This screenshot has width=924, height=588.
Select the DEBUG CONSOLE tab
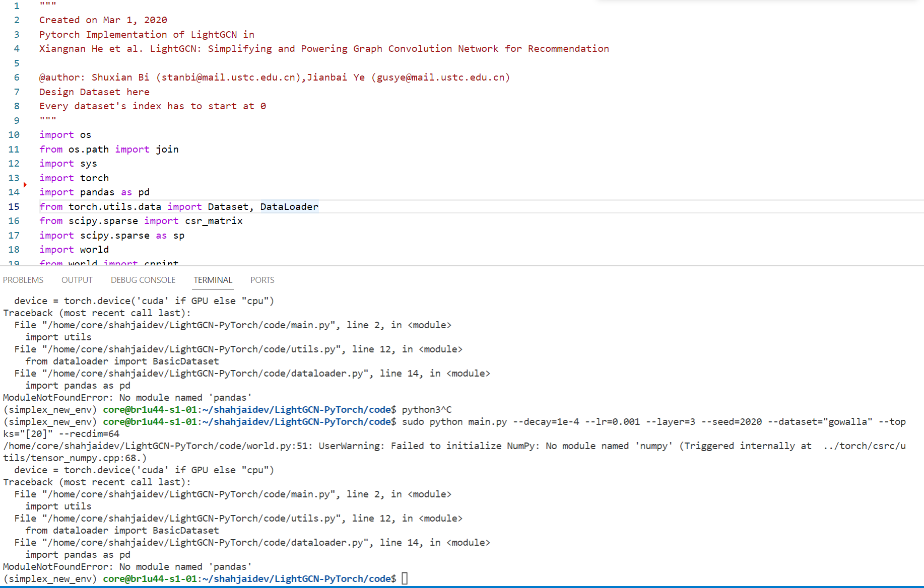(143, 280)
